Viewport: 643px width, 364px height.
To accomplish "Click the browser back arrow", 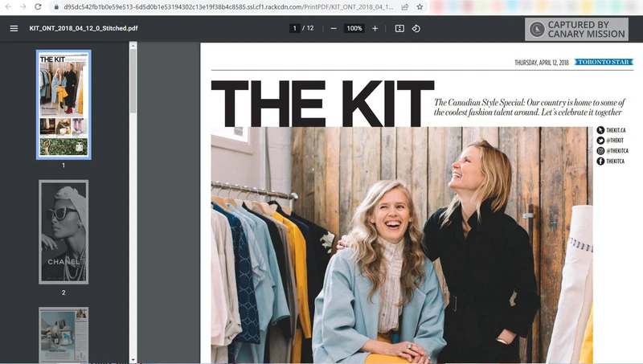I will 8,6.
